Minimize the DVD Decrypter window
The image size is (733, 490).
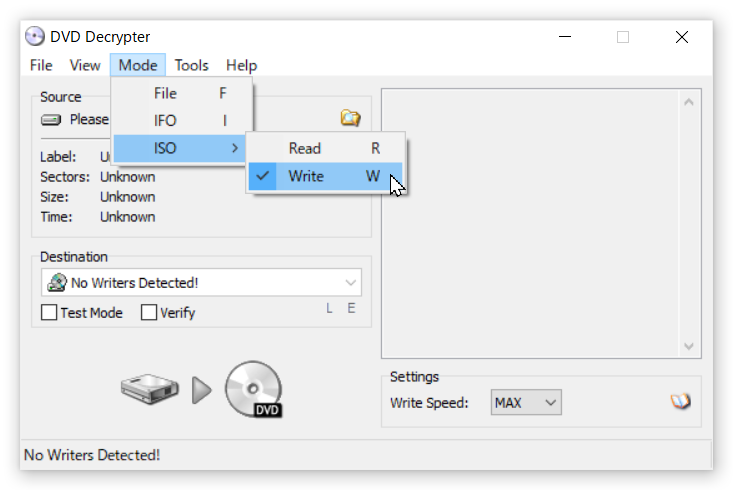click(x=565, y=36)
